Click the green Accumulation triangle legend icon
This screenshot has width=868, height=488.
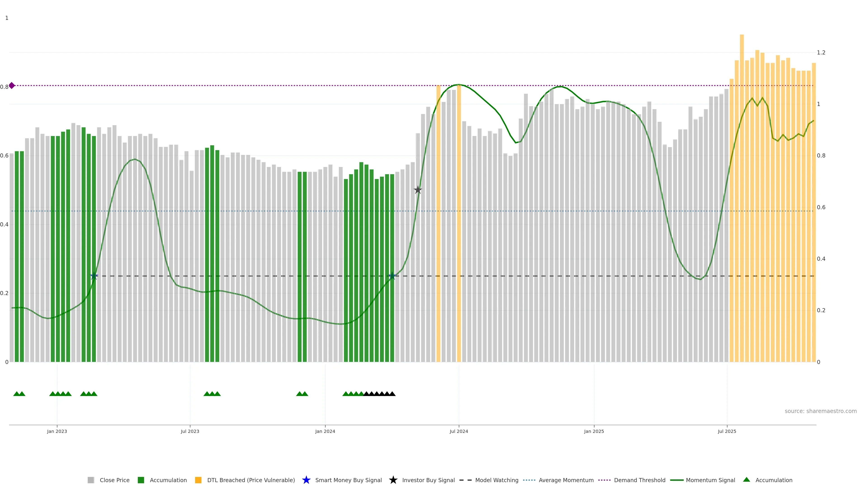tap(746, 480)
